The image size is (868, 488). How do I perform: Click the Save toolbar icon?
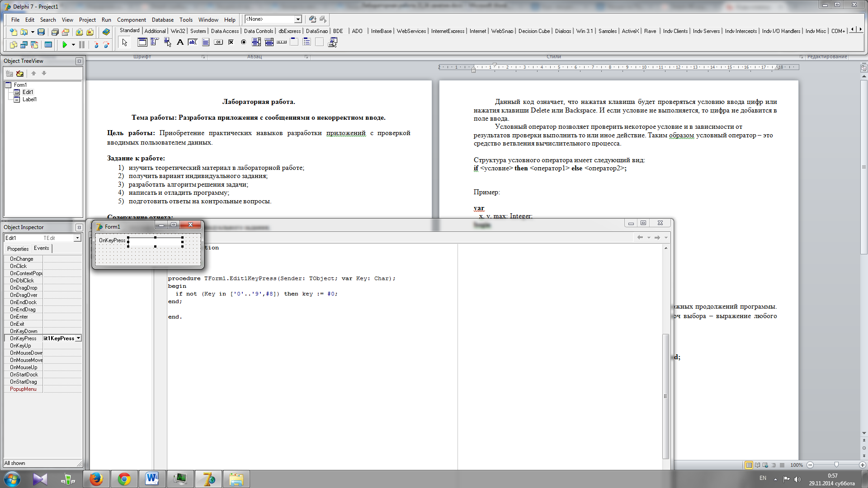click(x=41, y=32)
